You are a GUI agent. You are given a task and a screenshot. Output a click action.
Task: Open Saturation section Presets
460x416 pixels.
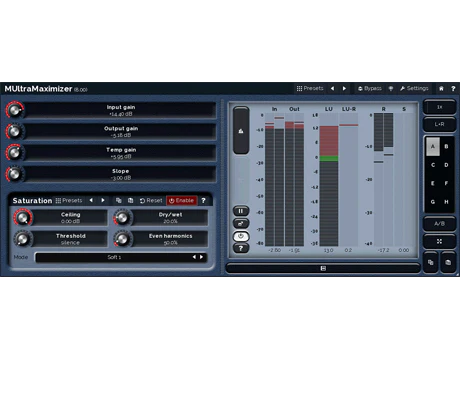(x=69, y=200)
